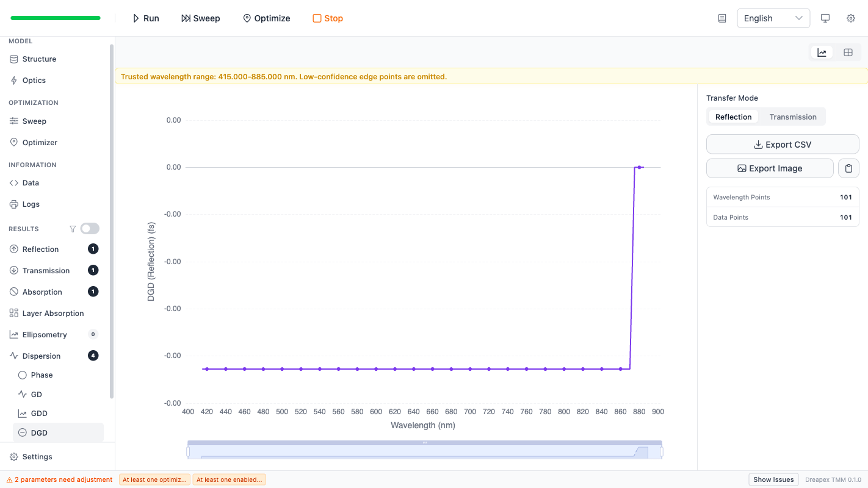Screen dimensions: 868x488
Task: Copy chart via clipboard icon
Action: click(x=848, y=168)
